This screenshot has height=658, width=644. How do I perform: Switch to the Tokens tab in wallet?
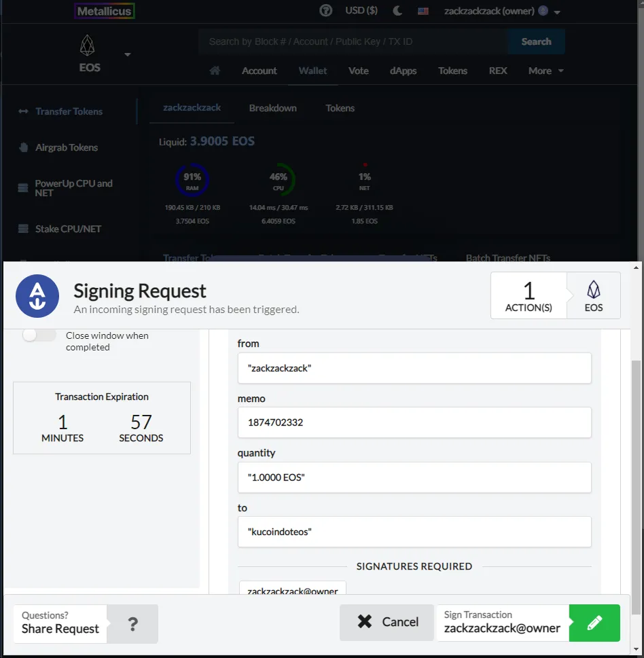(x=340, y=108)
